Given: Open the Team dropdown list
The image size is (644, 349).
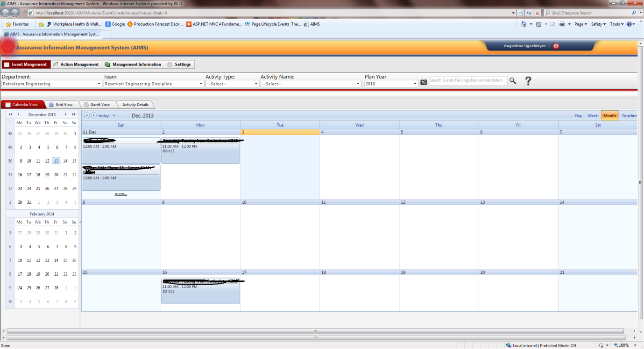Looking at the screenshot, I should 201,84.
